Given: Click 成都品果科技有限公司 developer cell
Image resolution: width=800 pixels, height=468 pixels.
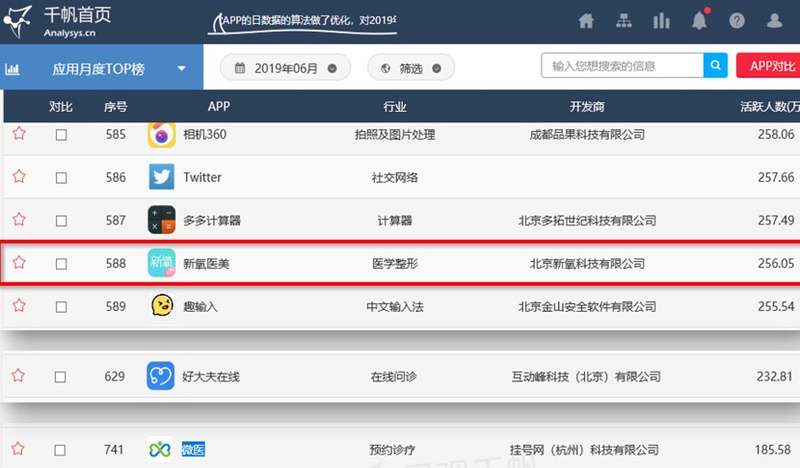Looking at the screenshot, I should [587, 134].
